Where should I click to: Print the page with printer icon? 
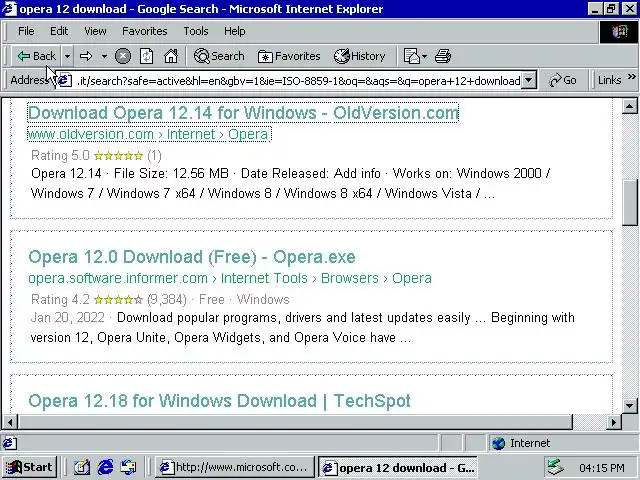coord(443,56)
